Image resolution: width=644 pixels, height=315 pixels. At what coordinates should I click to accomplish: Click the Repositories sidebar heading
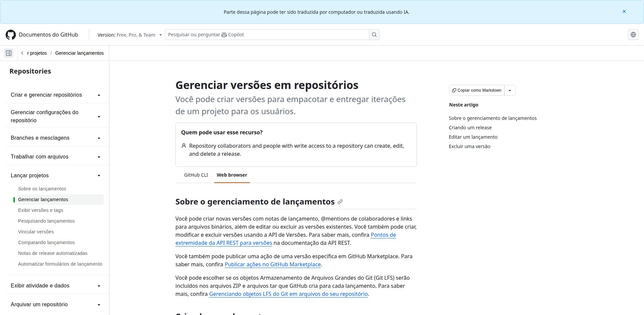[30, 71]
